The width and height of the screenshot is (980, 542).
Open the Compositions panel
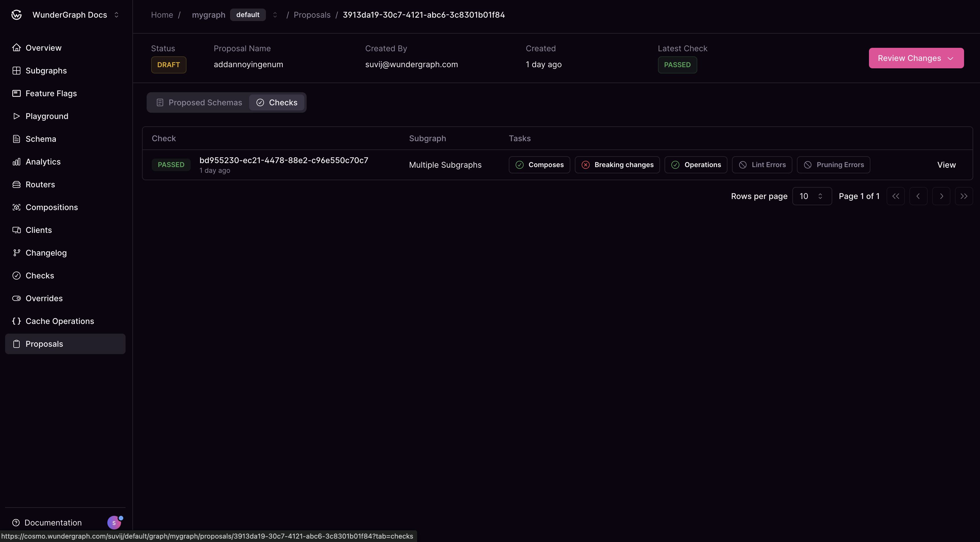click(52, 207)
